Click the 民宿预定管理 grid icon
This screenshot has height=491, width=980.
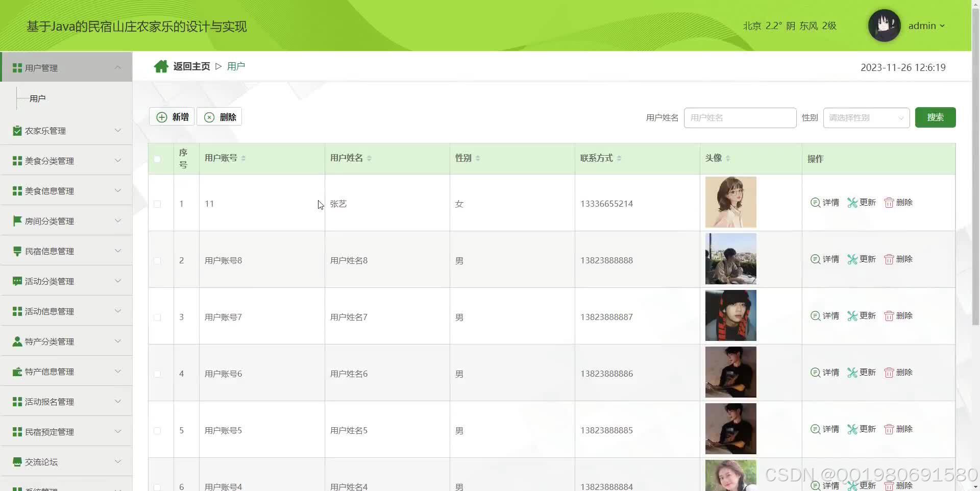(17, 432)
